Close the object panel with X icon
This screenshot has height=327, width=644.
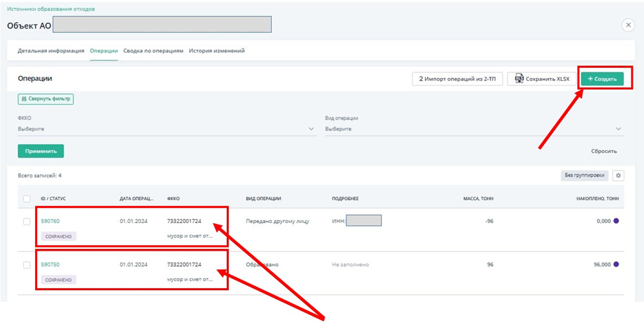pyautogui.click(x=627, y=25)
